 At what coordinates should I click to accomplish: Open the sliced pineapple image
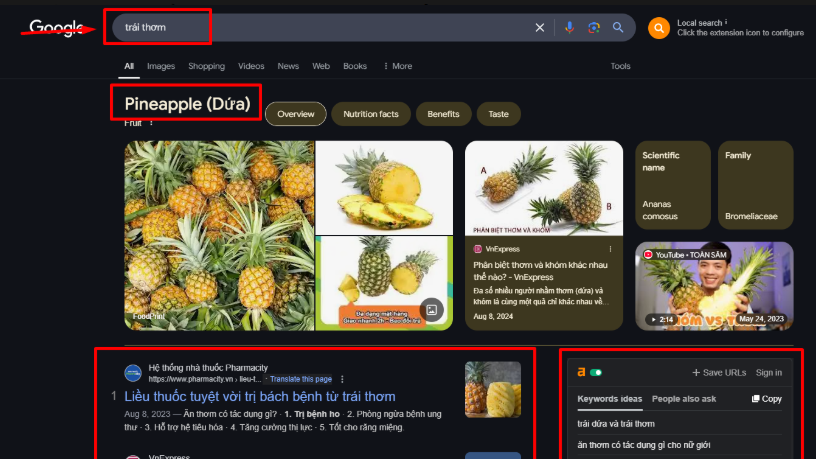pos(384,188)
